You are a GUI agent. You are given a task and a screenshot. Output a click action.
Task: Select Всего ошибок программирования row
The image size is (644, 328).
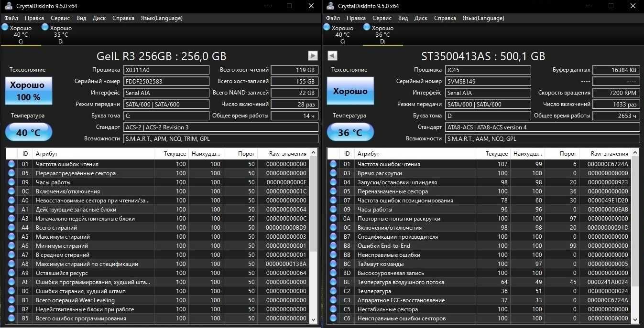157,318
